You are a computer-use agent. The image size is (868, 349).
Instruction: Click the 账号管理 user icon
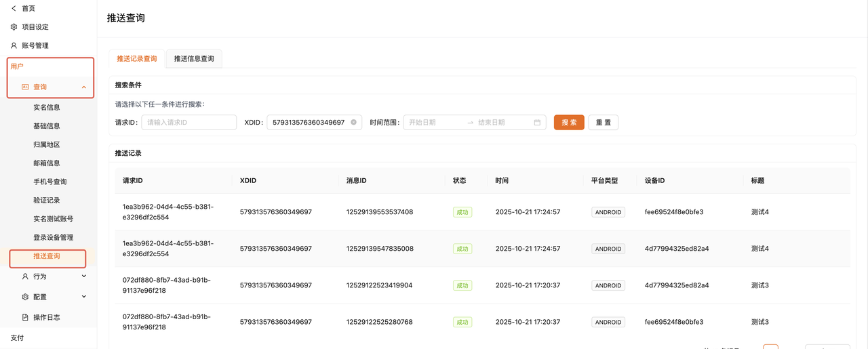(x=14, y=45)
